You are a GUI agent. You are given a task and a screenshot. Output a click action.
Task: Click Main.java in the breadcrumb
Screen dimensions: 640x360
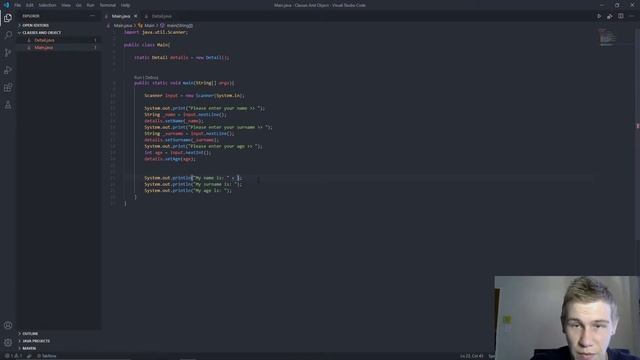pyautogui.click(x=122, y=25)
